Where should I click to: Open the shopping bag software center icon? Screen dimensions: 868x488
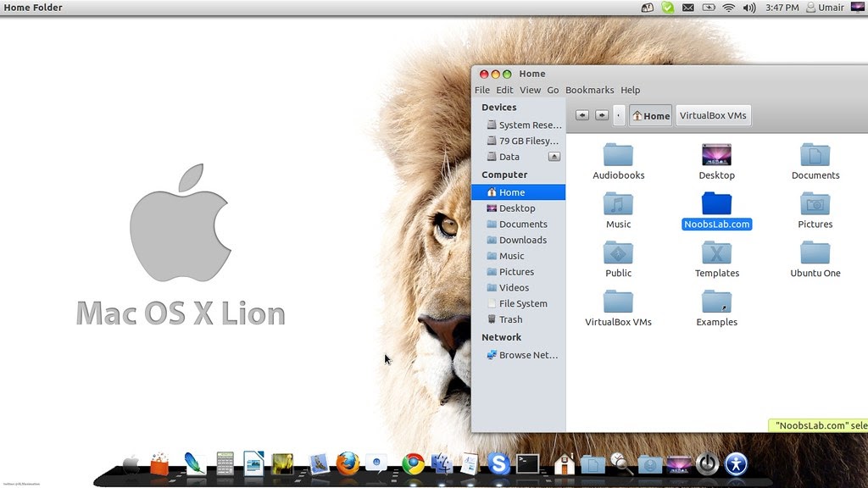pyautogui.click(x=159, y=463)
